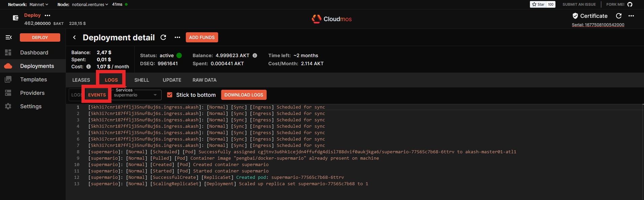Click the 'Created container supermario' log line
The height and width of the screenshot is (200, 644).
pos(178,165)
